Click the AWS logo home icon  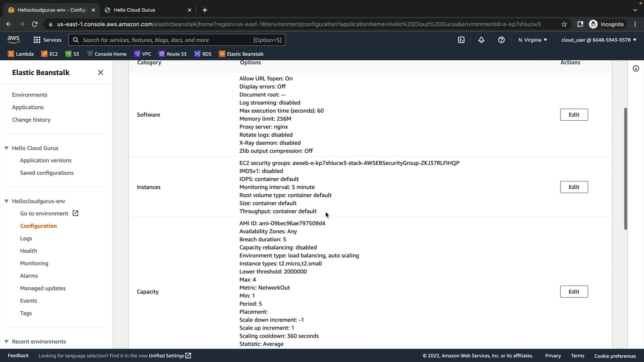13,40
